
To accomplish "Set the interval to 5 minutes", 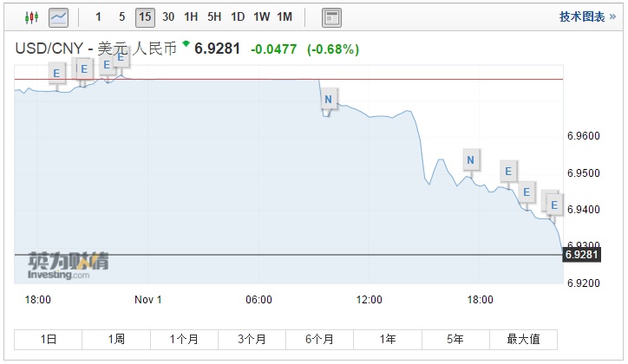I will pos(121,16).
